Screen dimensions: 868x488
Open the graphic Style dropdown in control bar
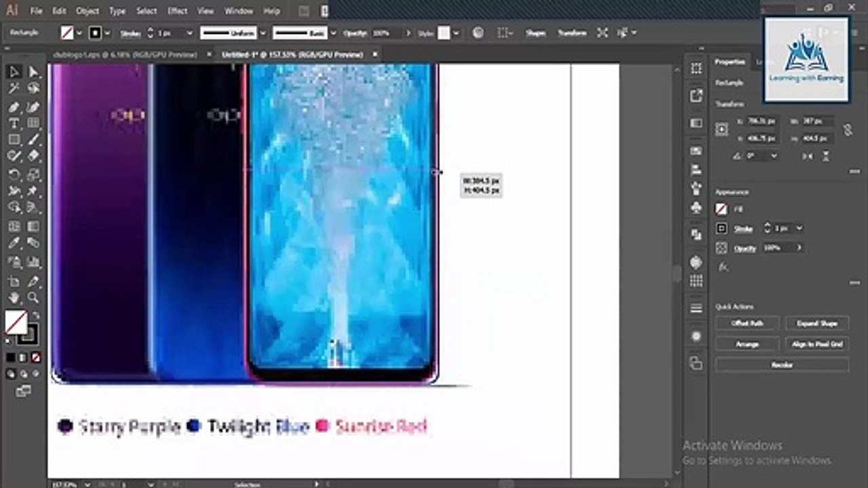point(456,33)
